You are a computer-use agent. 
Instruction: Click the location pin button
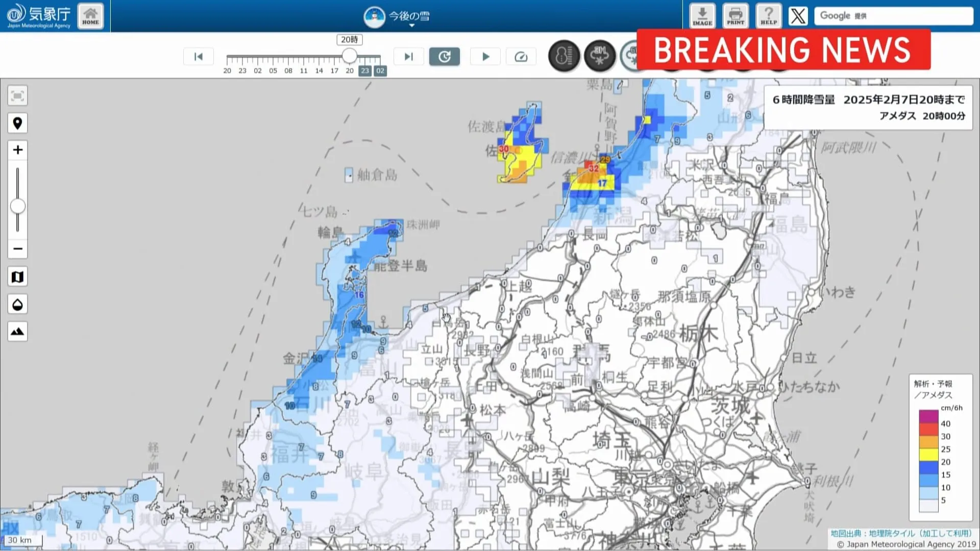tap(17, 123)
